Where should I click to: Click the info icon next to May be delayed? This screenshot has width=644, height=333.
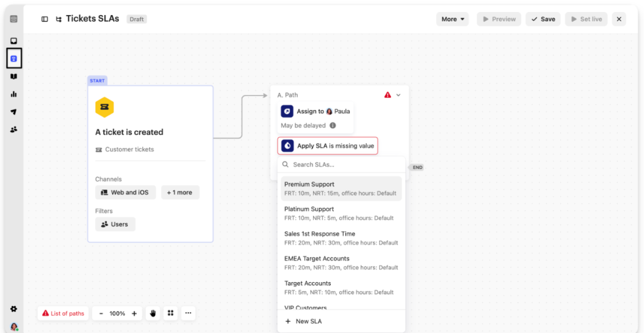333,125
